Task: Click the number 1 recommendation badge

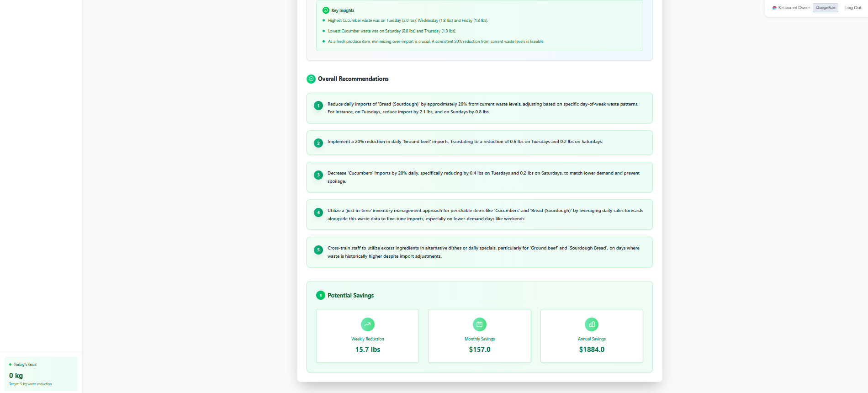Action: (x=318, y=106)
